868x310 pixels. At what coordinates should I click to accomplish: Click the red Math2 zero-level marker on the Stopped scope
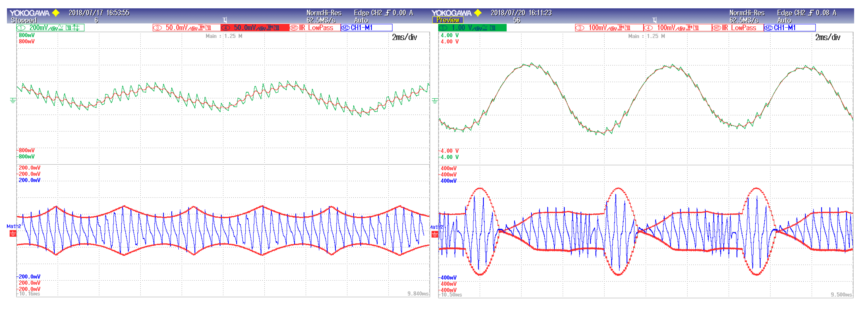click(13, 233)
